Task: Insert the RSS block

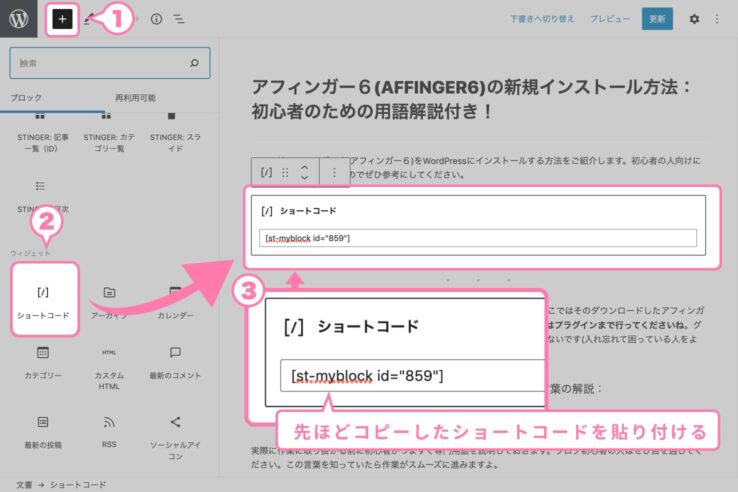Action: tap(109, 432)
